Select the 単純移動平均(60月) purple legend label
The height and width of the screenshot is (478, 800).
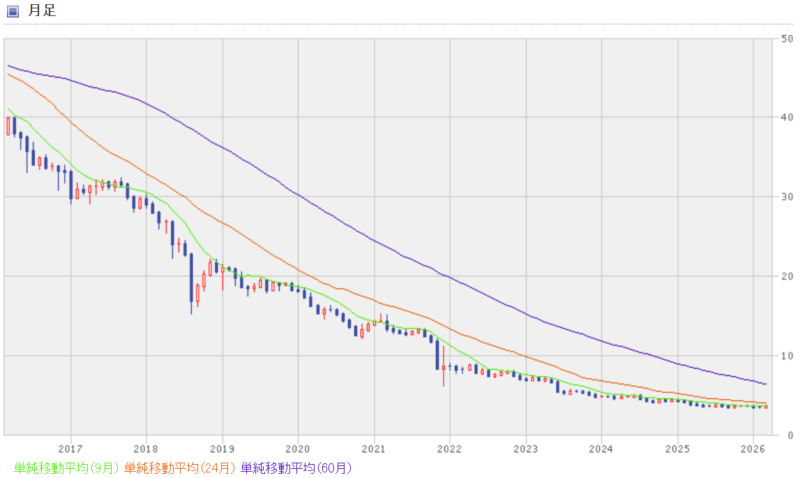[x=297, y=467]
